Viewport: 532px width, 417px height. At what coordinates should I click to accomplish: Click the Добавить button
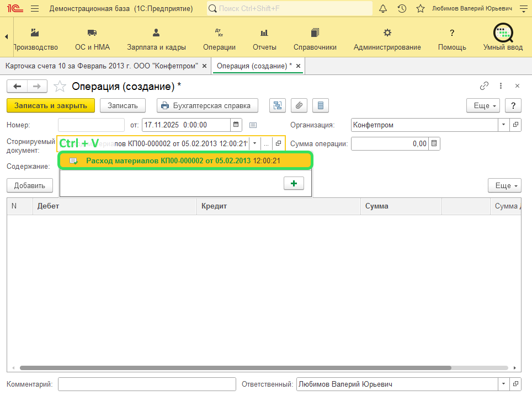click(29, 185)
